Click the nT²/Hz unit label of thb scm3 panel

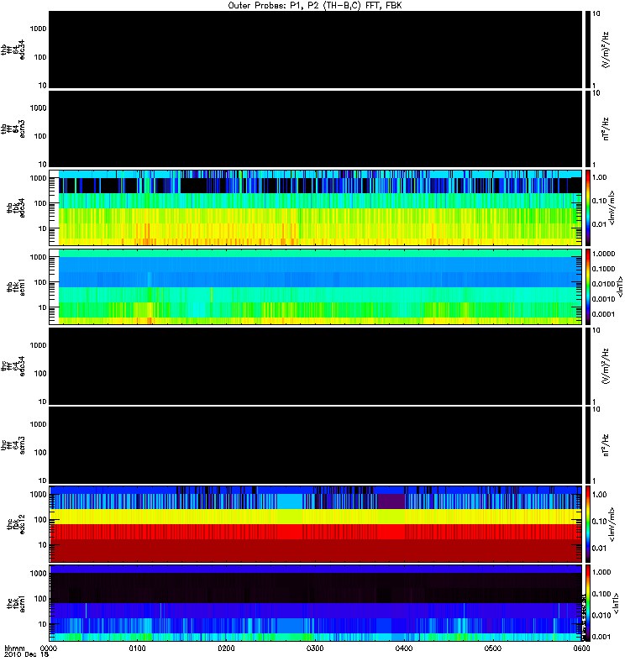606,129
